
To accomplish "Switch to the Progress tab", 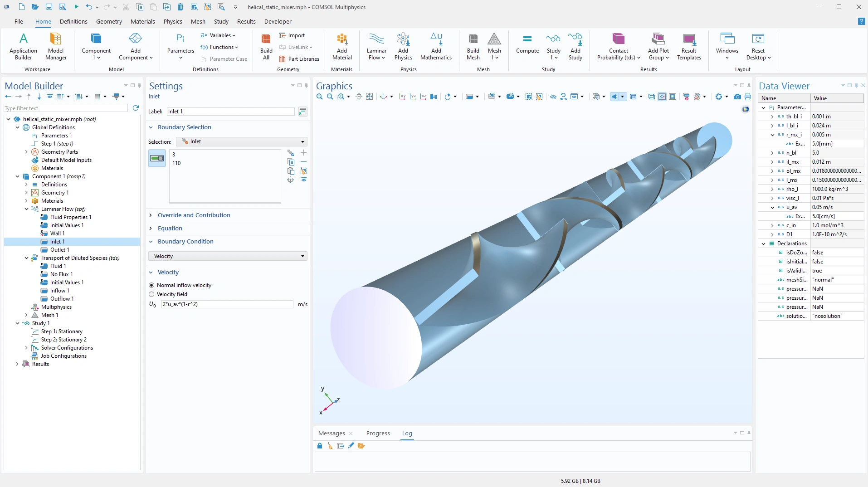I will pyautogui.click(x=378, y=433).
